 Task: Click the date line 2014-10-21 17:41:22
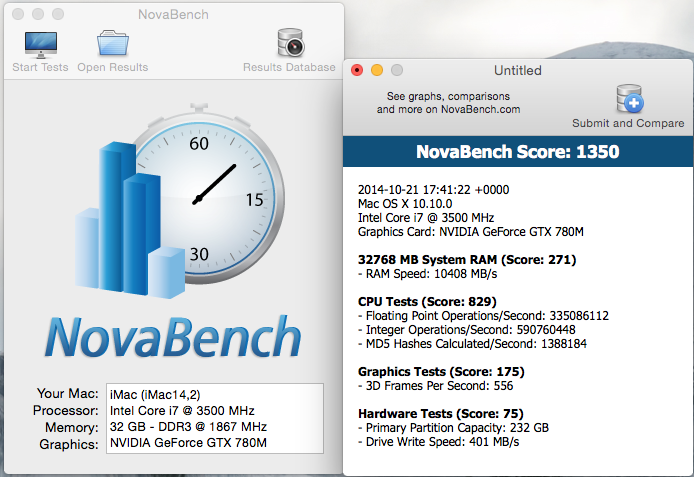click(x=433, y=190)
